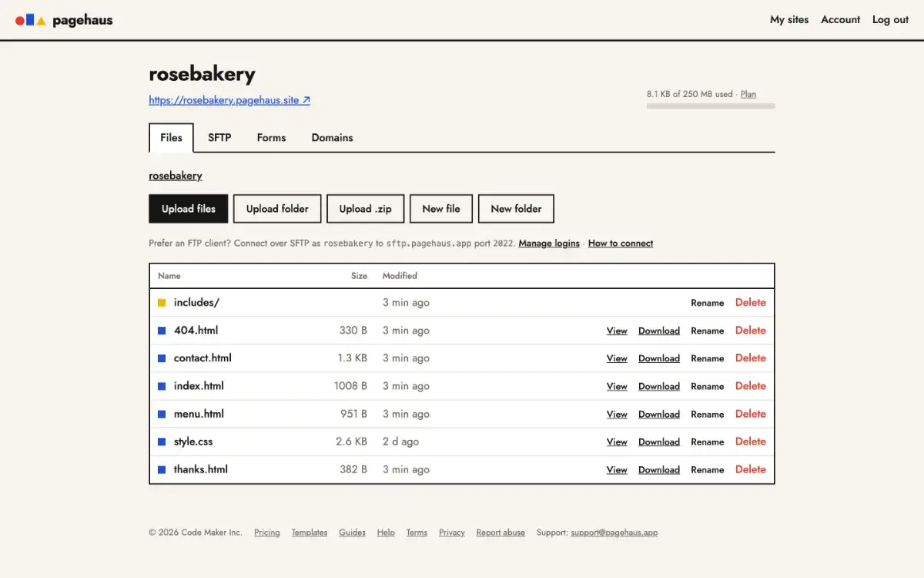Click the pagehaus logo icon
Screen dimensions: 924x578
tap(31, 20)
